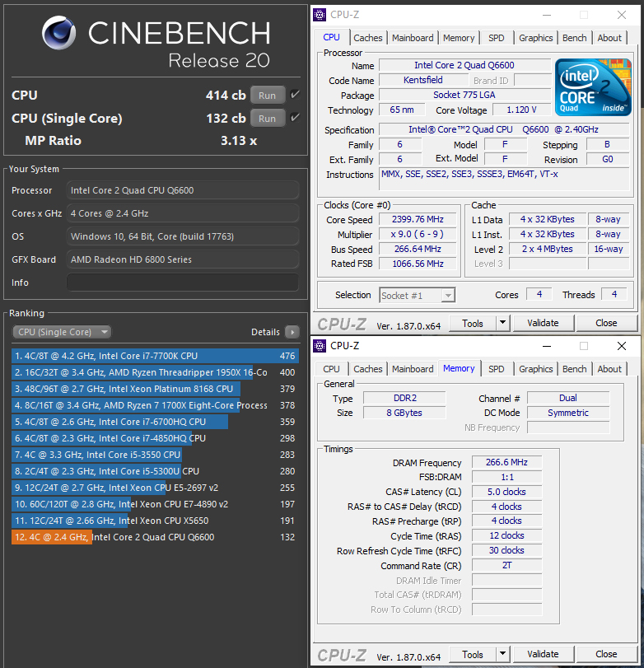Screen dimensions: 644x668
Task: Open About tab in top CPU-Z window
Action: coord(609,38)
